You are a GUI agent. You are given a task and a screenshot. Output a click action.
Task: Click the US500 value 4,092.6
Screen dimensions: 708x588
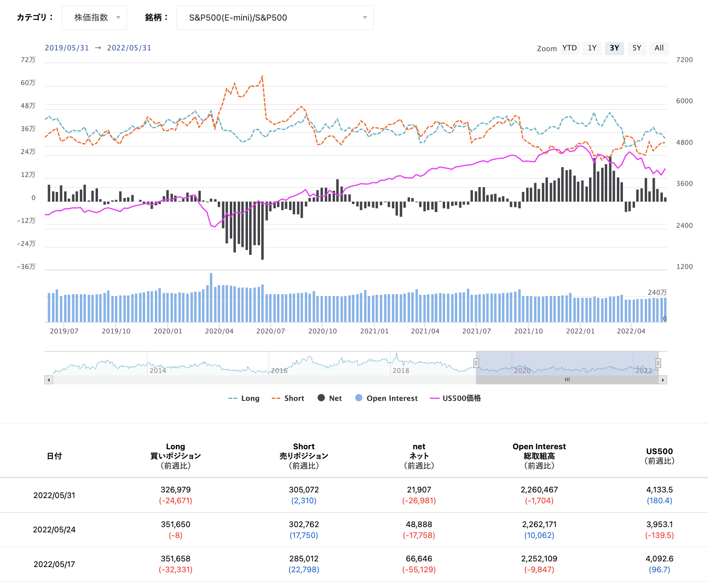pyautogui.click(x=660, y=559)
